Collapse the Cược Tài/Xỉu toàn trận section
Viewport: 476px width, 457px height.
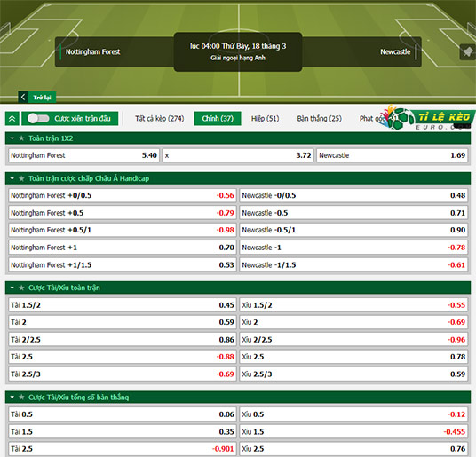tap(12, 288)
